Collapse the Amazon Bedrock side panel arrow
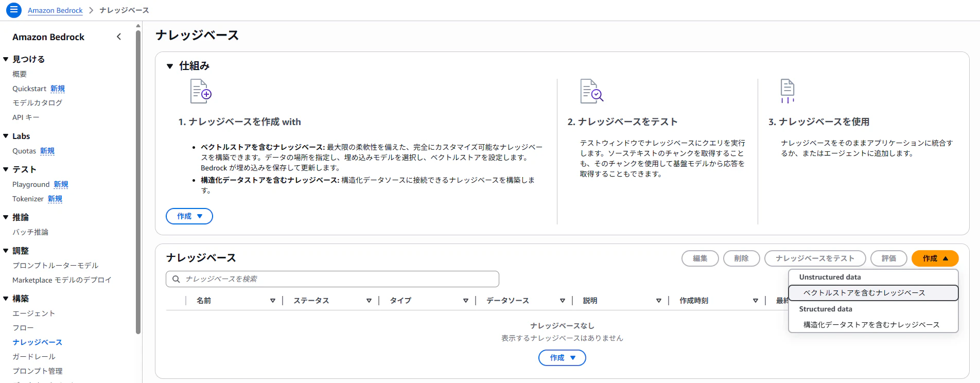Viewport: 980px width, 383px height. click(119, 37)
